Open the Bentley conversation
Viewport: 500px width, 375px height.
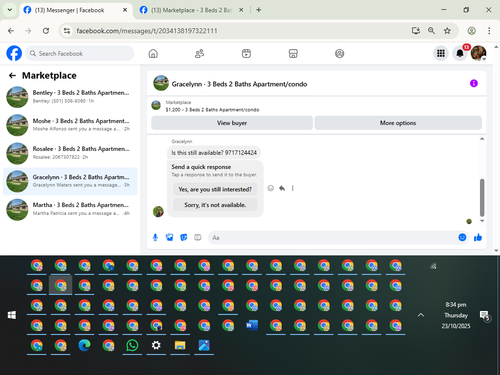(70, 97)
